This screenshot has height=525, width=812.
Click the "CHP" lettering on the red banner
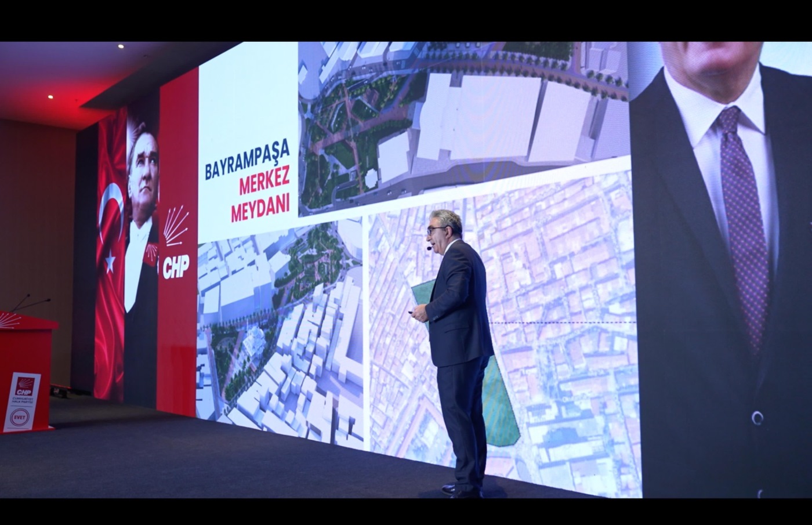[x=176, y=267]
